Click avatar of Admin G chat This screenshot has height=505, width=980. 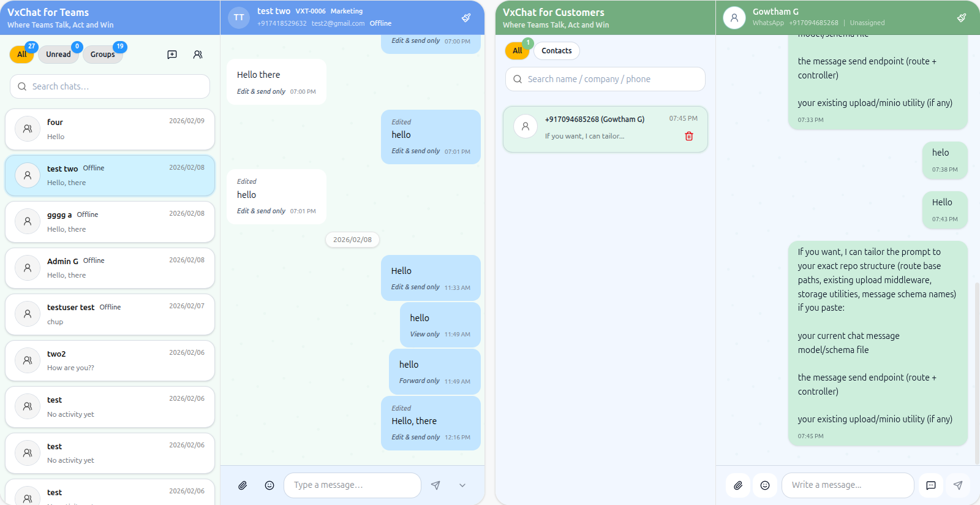point(28,268)
